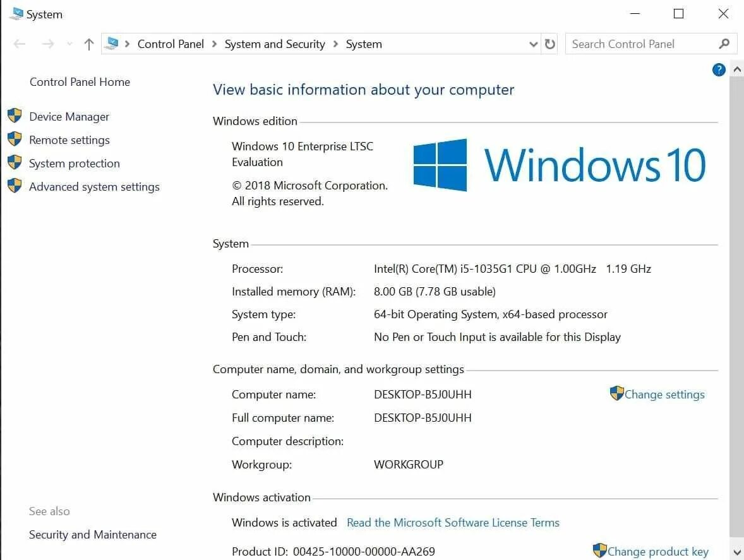Click the System icon in the title bar
Screen dimensions: 744x560
(16, 14)
